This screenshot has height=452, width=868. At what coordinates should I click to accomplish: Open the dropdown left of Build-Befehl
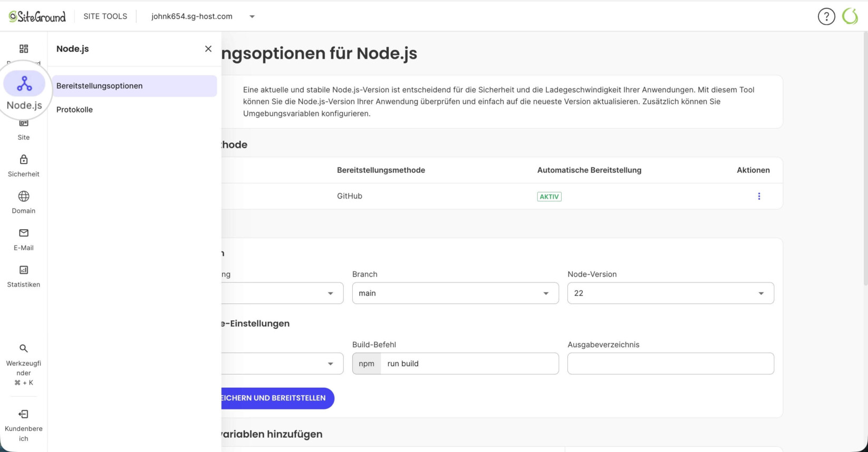pyautogui.click(x=283, y=363)
